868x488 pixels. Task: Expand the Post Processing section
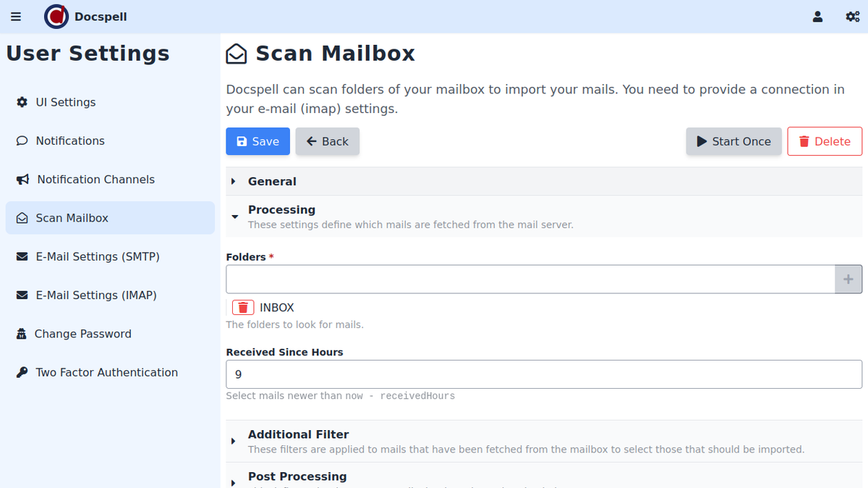[x=297, y=478]
